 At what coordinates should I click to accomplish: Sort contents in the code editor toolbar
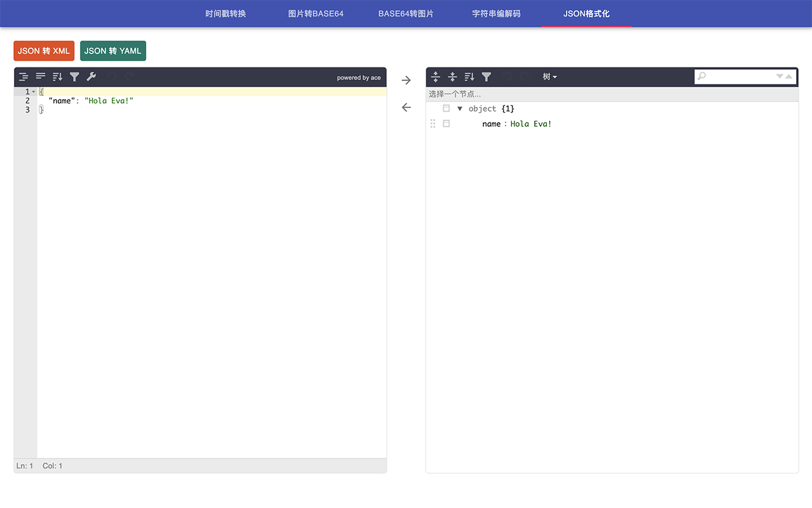pyautogui.click(x=58, y=77)
